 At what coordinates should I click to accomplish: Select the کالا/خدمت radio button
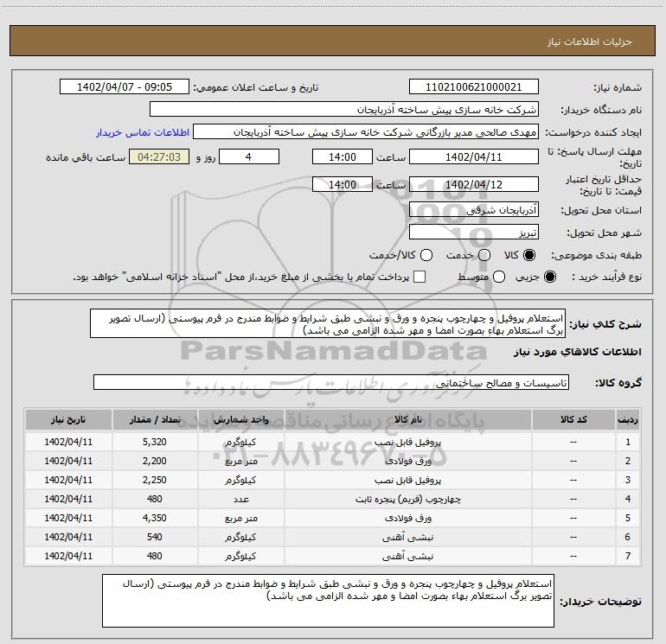(x=426, y=255)
